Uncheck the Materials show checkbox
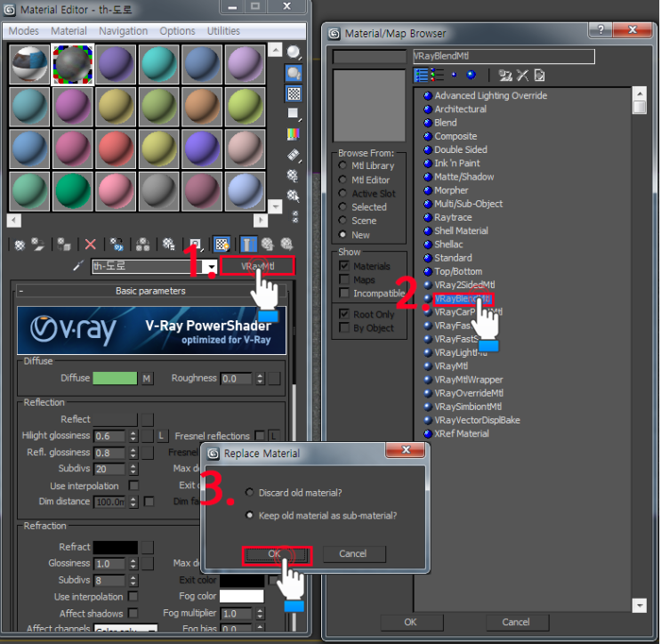This screenshot has height=644, width=661. pyautogui.click(x=344, y=266)
